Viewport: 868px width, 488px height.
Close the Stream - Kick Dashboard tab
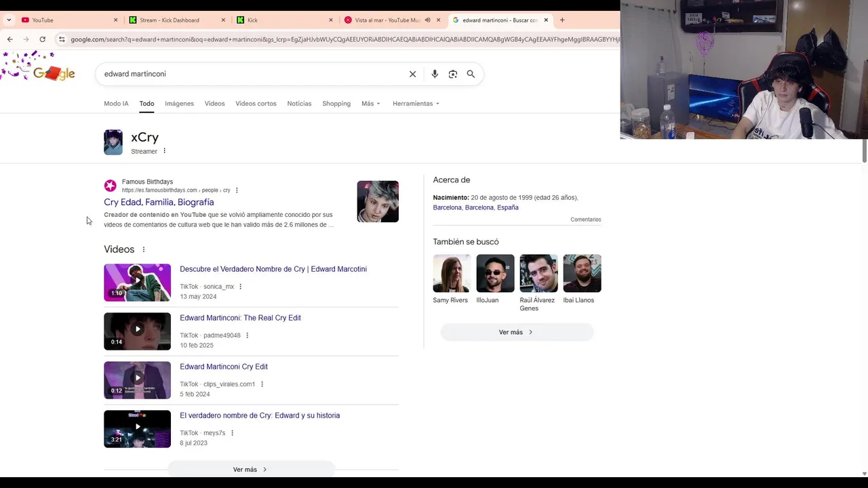click(223, 20)
